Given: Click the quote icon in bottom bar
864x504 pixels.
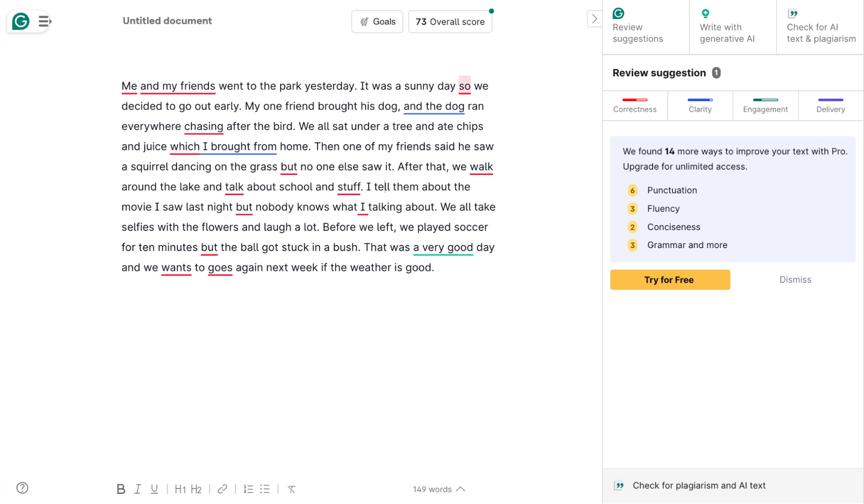Looking at the screenshot, I should pos(619,485).
